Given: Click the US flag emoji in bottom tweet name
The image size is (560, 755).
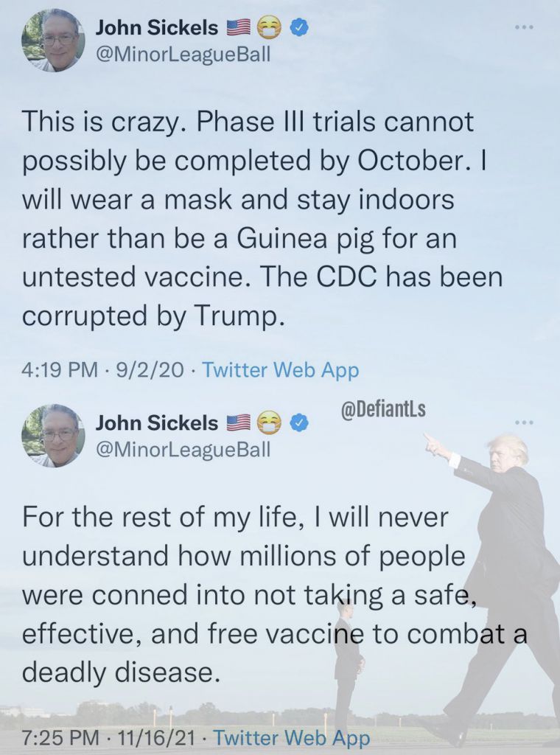Looking at the screenshot, I should tap(238, 422).
